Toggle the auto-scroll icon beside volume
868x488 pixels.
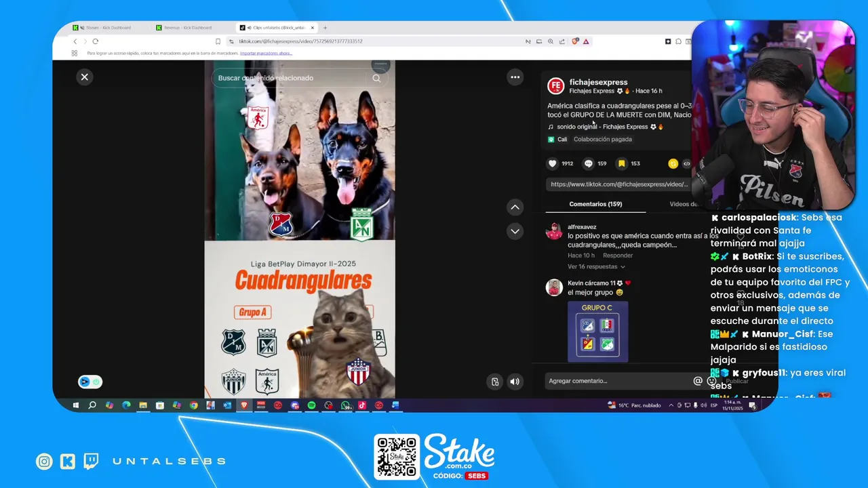click(x=495, y=382)
